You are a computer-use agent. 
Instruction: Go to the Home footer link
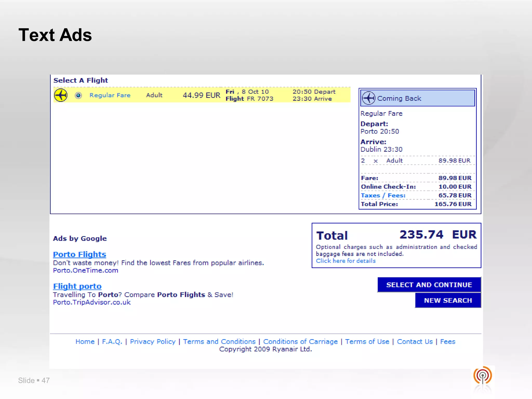coord(85,342)
